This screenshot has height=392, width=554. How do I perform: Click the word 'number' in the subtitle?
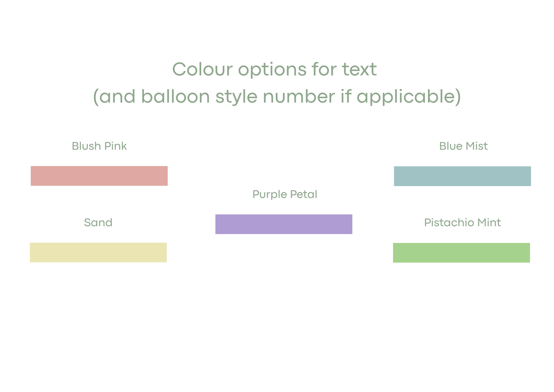click(x=299, y=97)
